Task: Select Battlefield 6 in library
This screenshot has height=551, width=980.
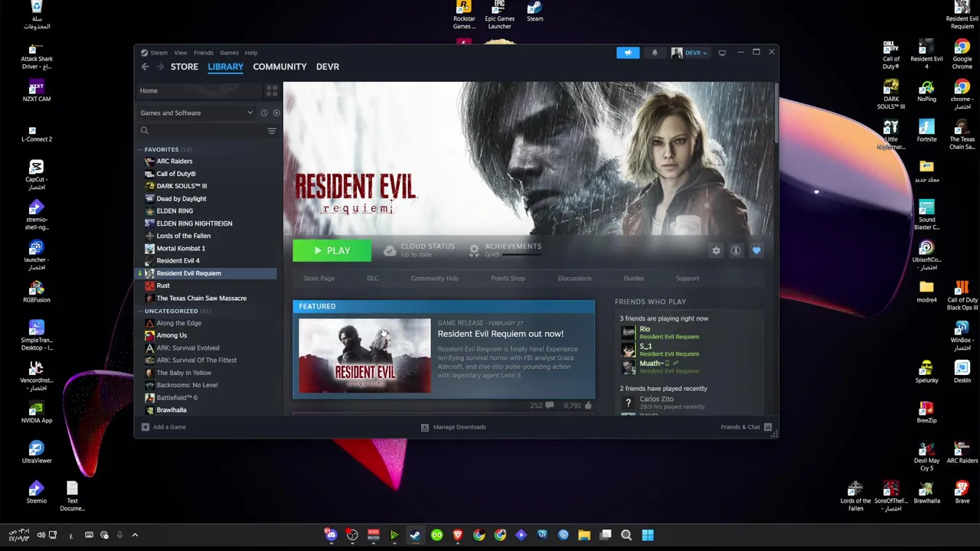Action: pyautogui.click(x=177, y=398)
